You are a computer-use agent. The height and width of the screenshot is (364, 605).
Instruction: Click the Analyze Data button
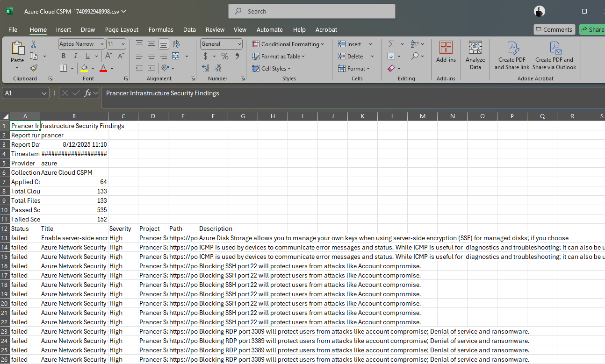pyautogui.click(x=475, y=56)
